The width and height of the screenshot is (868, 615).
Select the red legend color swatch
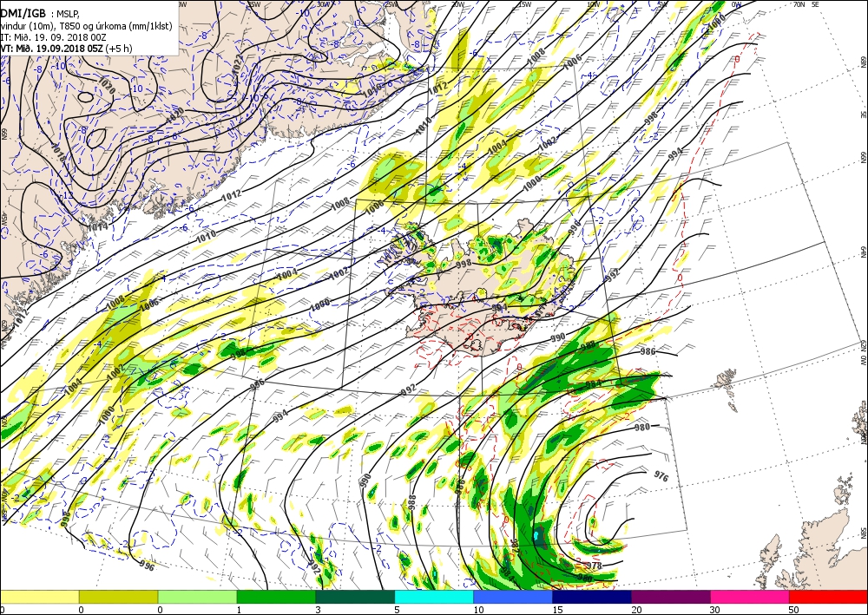coord(828,597)
